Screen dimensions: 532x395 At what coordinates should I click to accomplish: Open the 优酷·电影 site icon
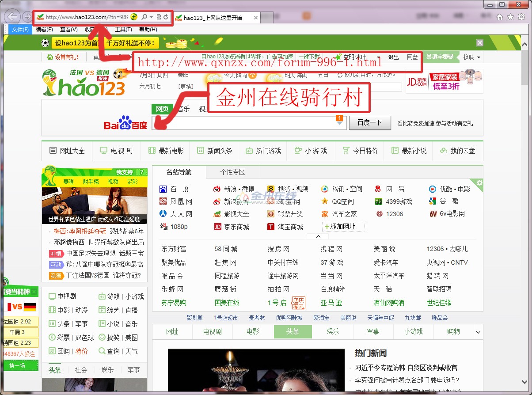pyautogui.click(x=433, y=189)
